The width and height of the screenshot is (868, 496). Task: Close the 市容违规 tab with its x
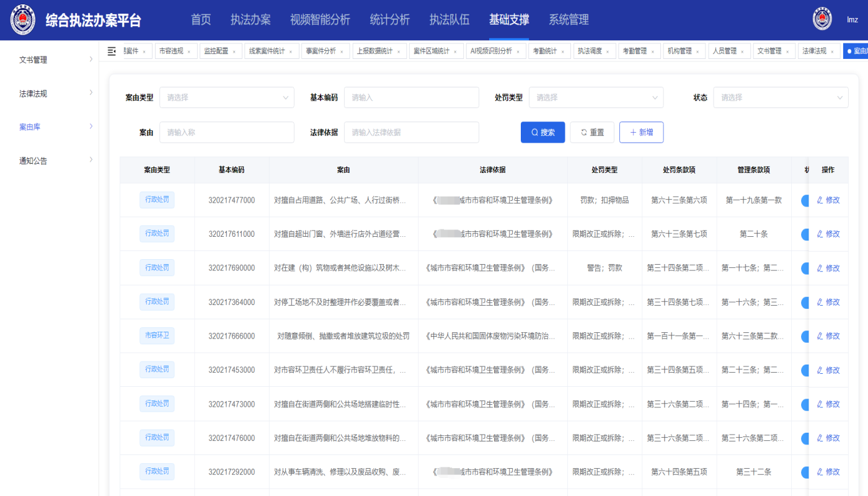point(189,51)
